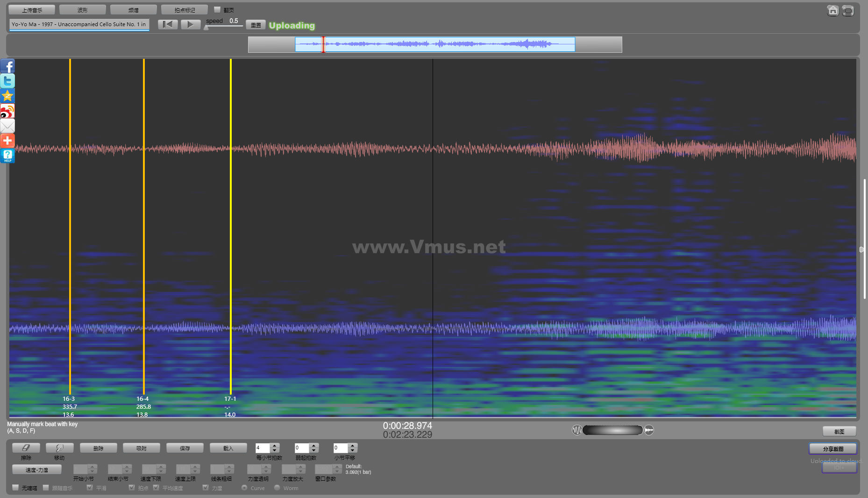Click the speed slider track
Viewport: 868px width, 498px height.
224,27
